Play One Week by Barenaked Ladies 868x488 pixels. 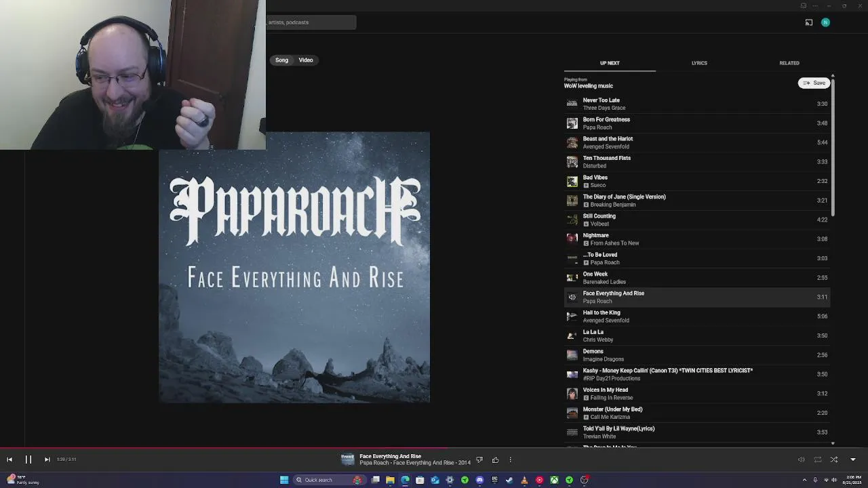[x=697, y=278]
